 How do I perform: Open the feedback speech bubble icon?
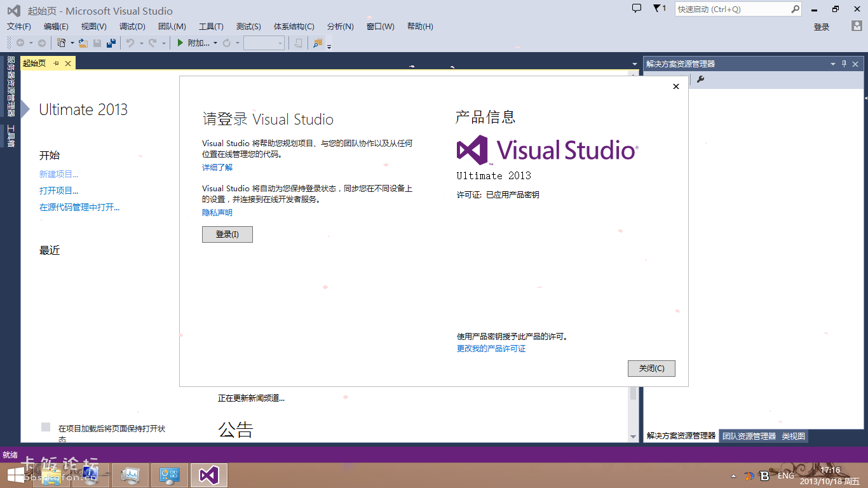[637, 8]
